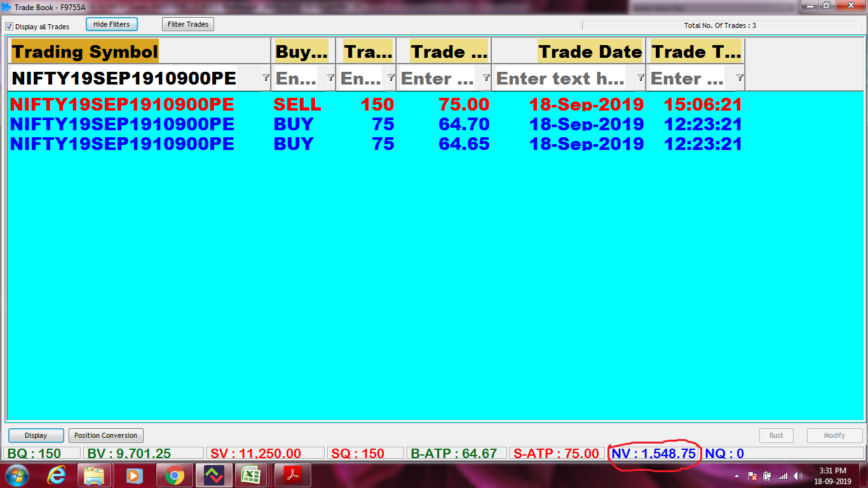
Task: Open the Trade Date filter dropdown icon
Action: (641, 78)
